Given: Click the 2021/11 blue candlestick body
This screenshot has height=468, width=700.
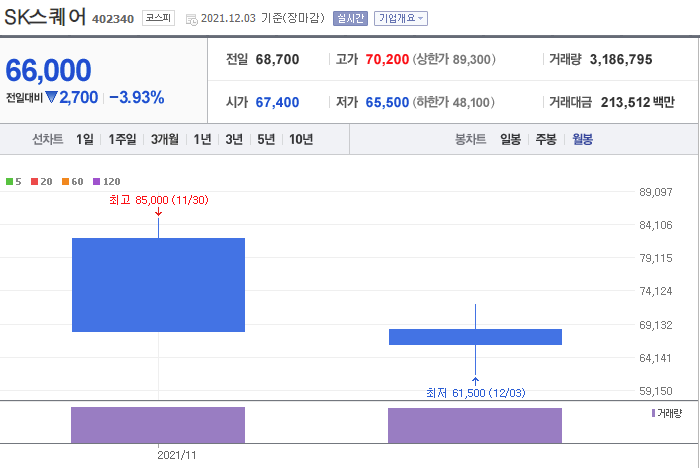Looking at the screenshot, I should pos(158,285).
